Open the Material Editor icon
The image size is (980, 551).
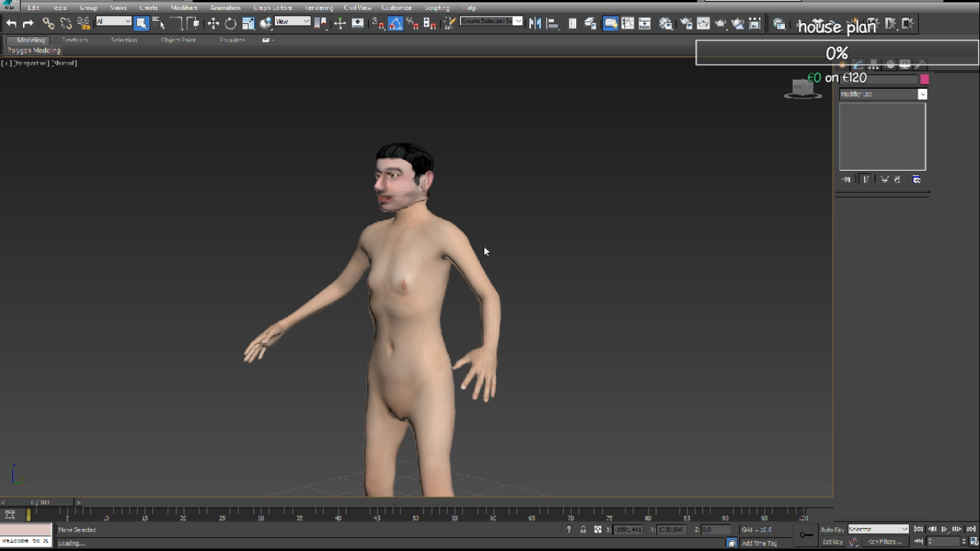(x=666, y=24)
